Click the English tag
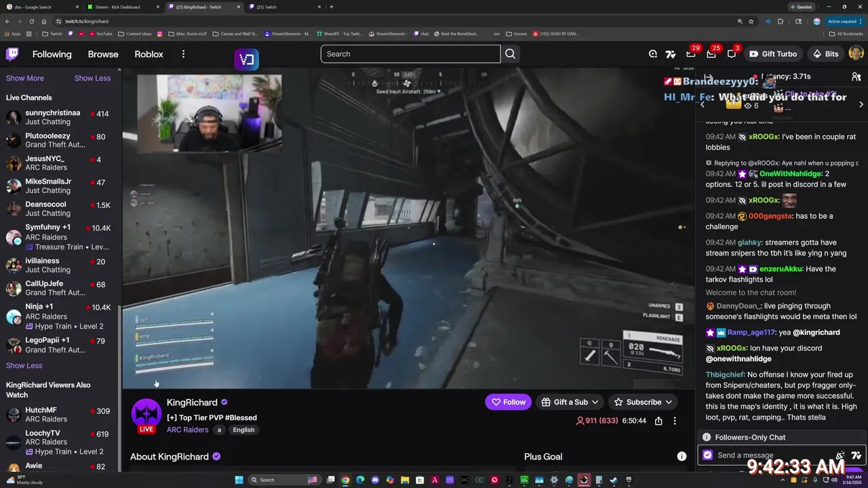The image size is (868, 488). (243, 430)
